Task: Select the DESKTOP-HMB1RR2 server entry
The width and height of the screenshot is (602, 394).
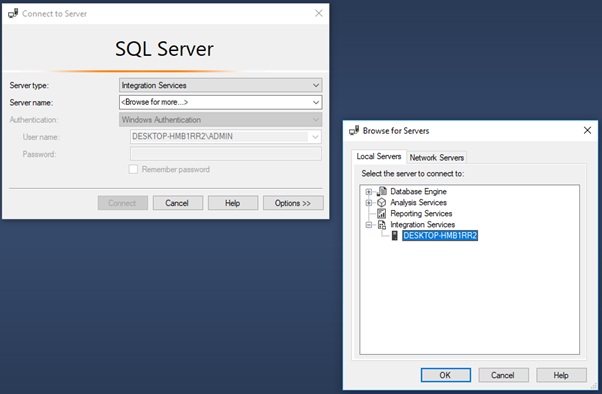Action: pos(440,236)
